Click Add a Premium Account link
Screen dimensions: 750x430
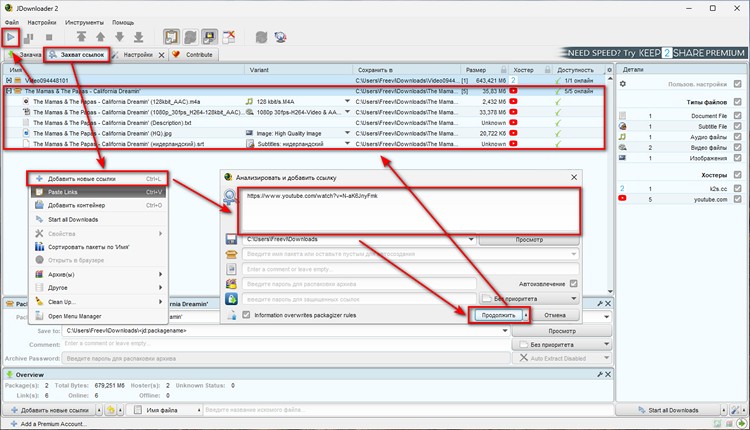point(48,424)
